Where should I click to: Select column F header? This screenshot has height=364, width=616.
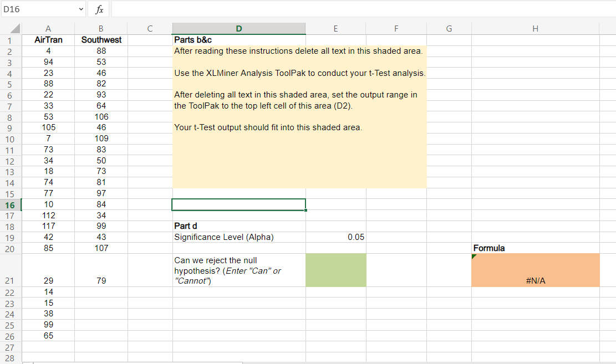coord(396,29)
